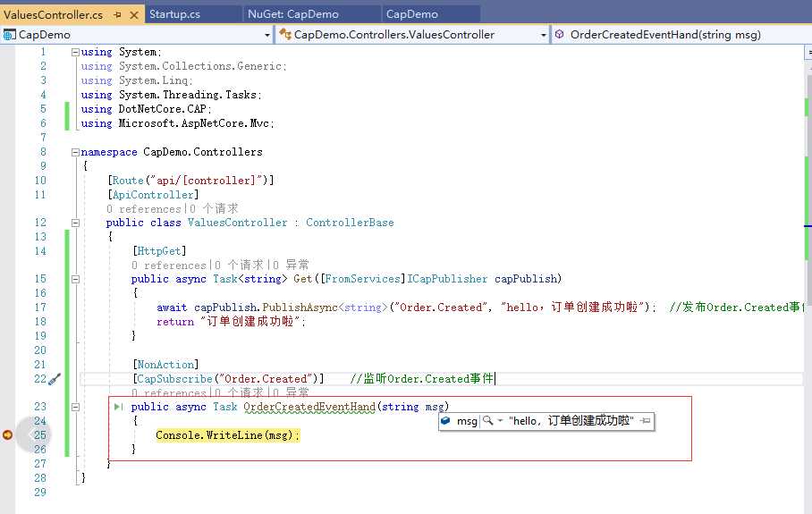Click the screwdriver quick actions icon on line 22

coord(55,379)
